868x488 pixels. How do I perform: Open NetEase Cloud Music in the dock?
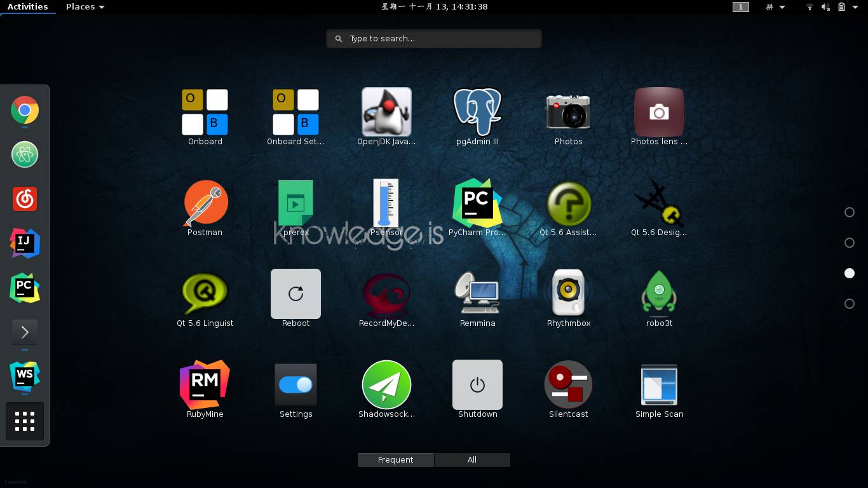pos(25,199)
